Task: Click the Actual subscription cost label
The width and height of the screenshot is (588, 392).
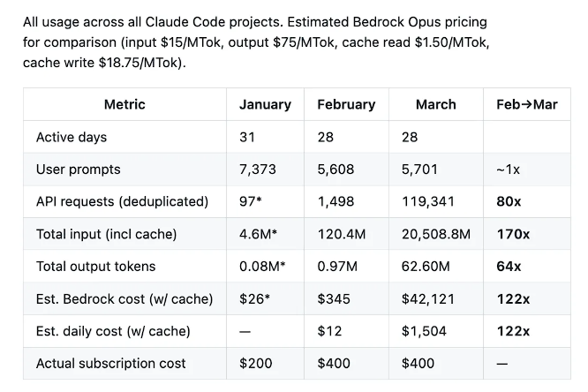Action: point(111,364)
